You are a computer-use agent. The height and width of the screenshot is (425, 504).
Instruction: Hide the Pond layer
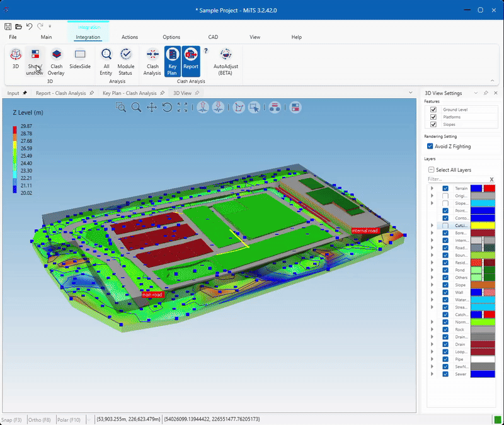pyautogui.click(x=445, y=270)
